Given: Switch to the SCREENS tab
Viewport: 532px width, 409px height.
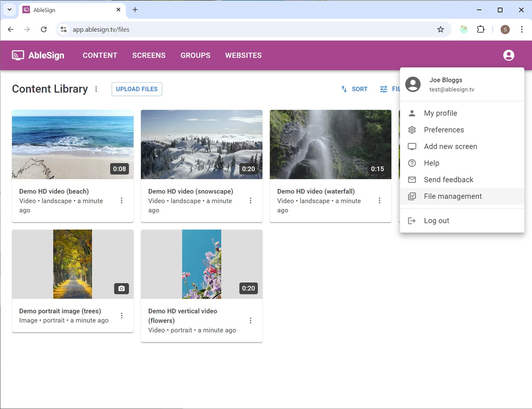Looking at the screenshot, I should point(149,55).
